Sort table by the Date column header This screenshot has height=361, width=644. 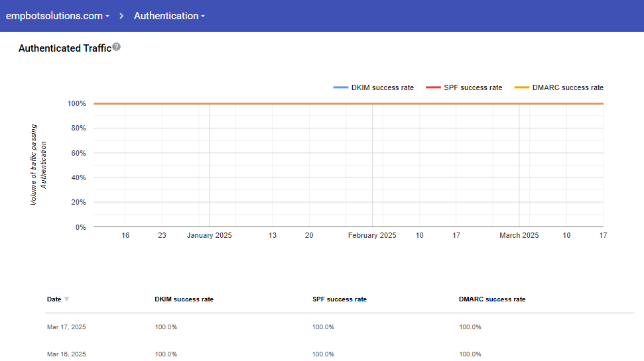pos(54,299)
